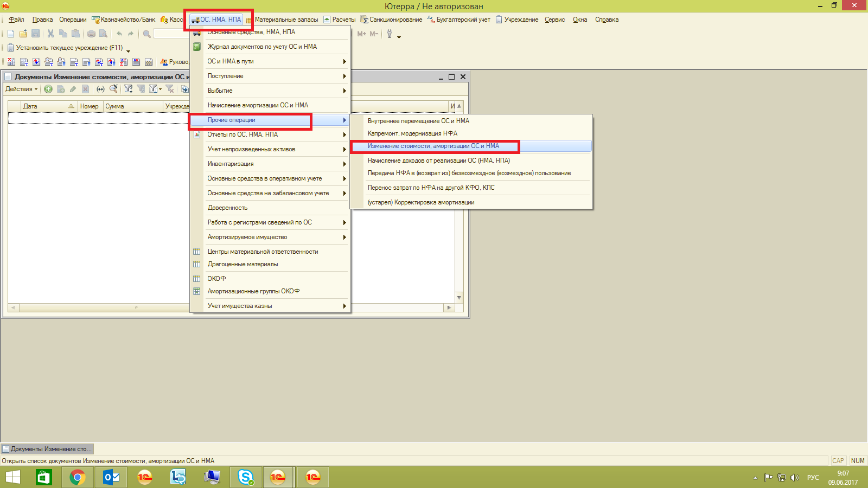Sort list by 'Дата' column header

[43, 106]
